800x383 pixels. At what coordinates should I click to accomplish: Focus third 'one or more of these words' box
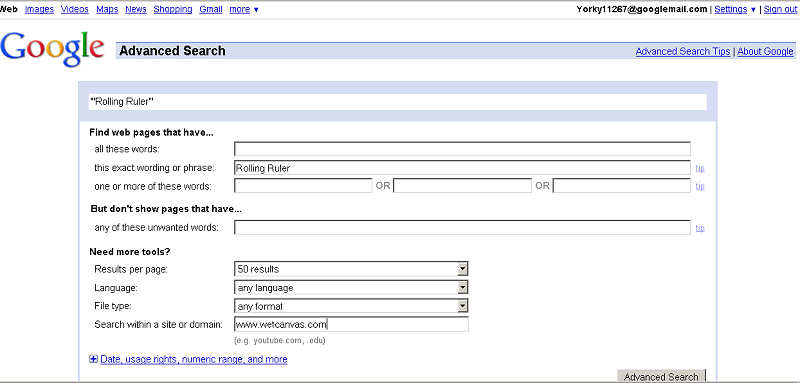[x=622, y=186]
